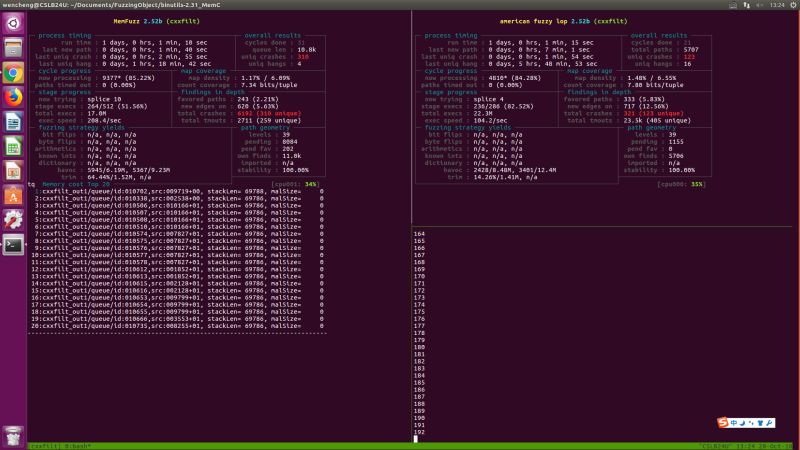The image size is (800, 450).
Task: Focus the Terminal icon in the dock
Action: pyautogui.click(x=13, y=245)
